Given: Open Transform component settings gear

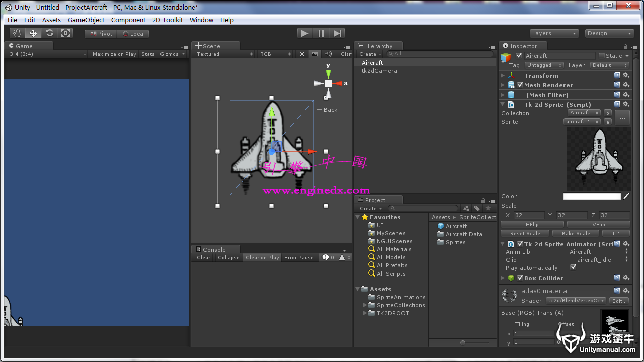Looking at the screenshot, I should (626, 75).
